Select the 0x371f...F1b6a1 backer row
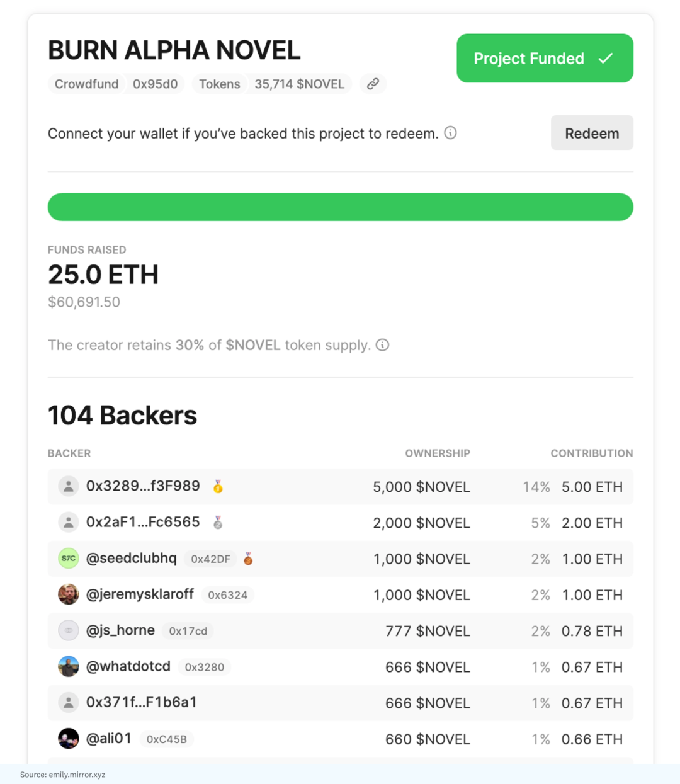This screenshot has width=680, height=784. 340,703
